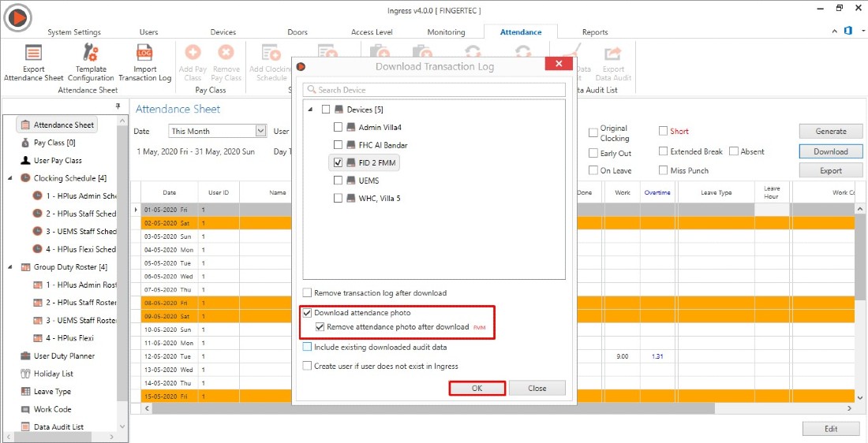Viewport: 868px width, 443px height.
Task: Uncheck the FID 2 FMM device
Action: [x=338, y=162]
